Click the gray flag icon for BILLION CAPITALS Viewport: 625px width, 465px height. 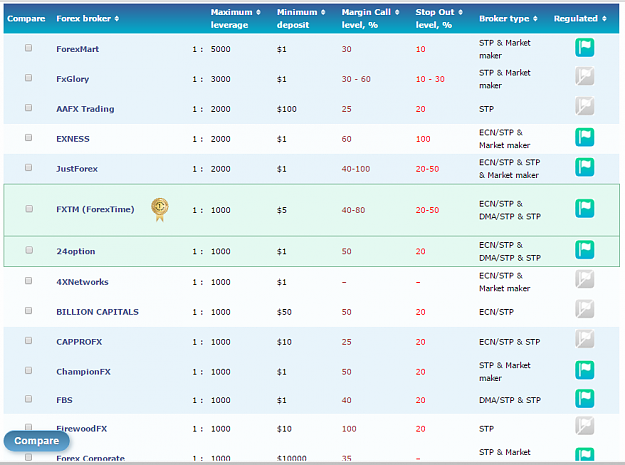tap(584, 309)
